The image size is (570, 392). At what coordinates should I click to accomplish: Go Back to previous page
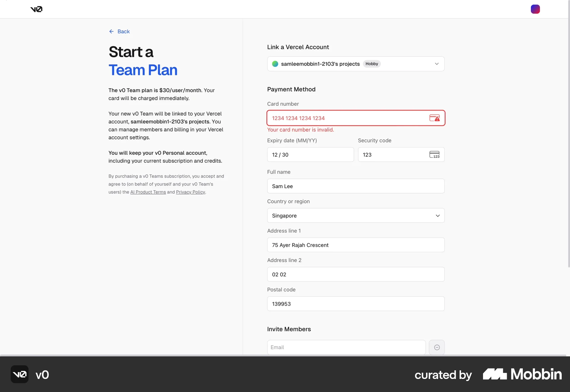[x=123, y=31]
